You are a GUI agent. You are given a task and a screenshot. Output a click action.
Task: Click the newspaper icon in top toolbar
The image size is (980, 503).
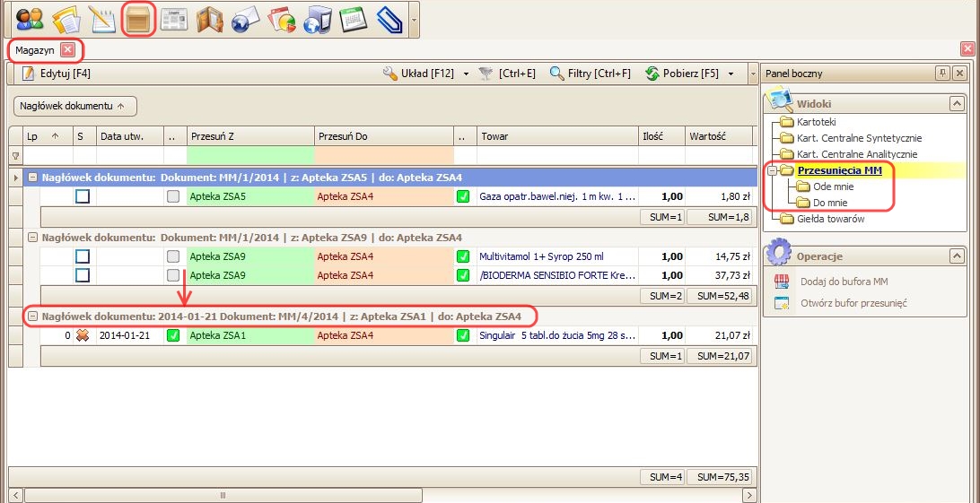pyautogui.click(x=174, y=19)
